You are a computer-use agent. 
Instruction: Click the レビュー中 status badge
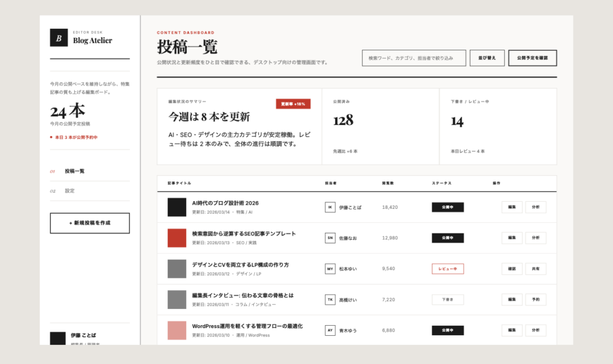447,269
